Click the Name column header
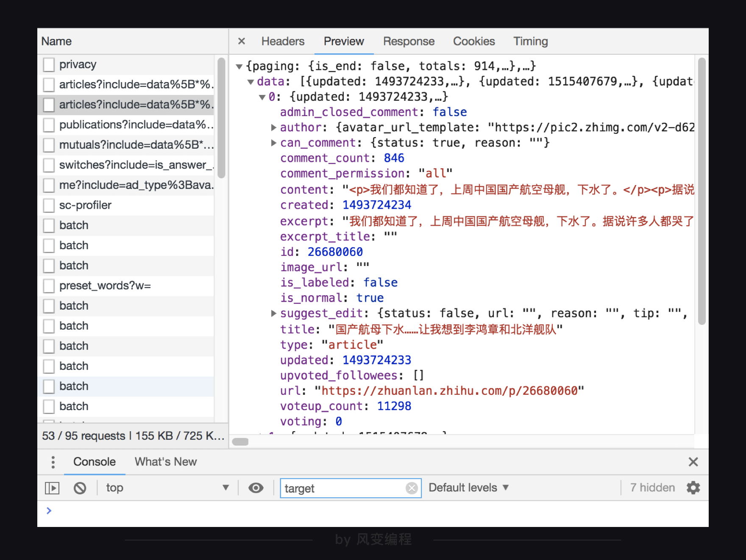The image size is (746, 560). (x=56, y=41)
